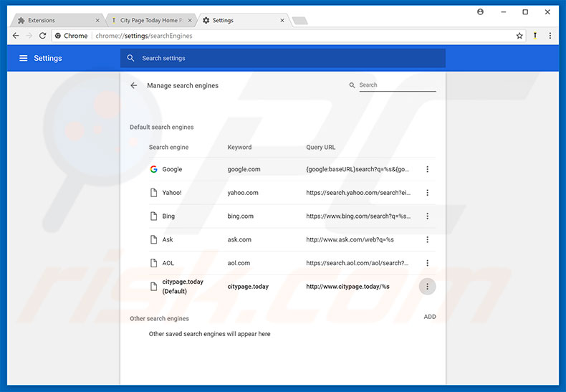Click the Google logo icon in list
The height and width of the screenshot is (392, 566).
(154, 169)
